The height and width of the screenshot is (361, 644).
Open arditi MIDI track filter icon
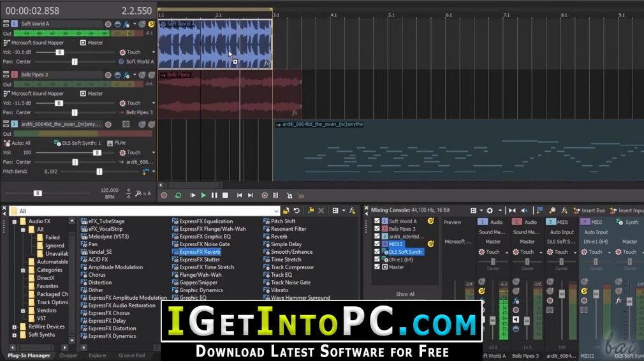(126, 124)
